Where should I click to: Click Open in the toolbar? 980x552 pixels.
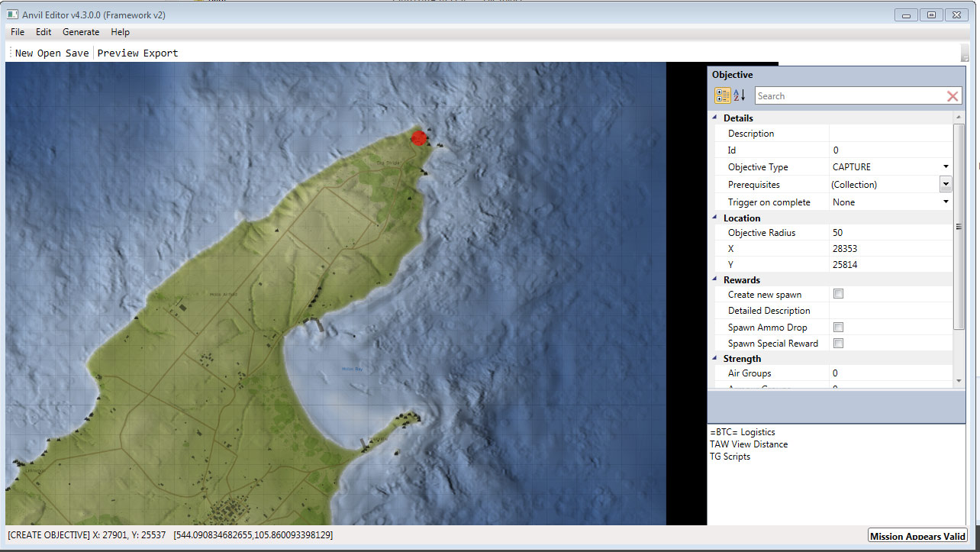(x=50, y=53)
